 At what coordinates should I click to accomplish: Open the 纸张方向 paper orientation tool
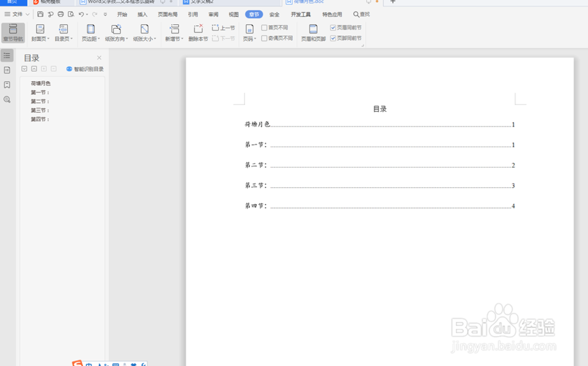coord(116,33)
